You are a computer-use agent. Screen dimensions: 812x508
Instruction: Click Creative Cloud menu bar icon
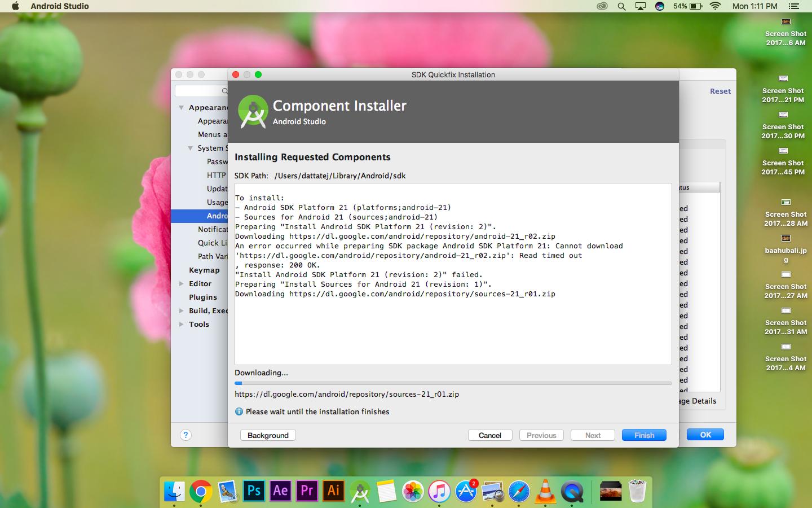pyautogui.click(x=602, y=6)
